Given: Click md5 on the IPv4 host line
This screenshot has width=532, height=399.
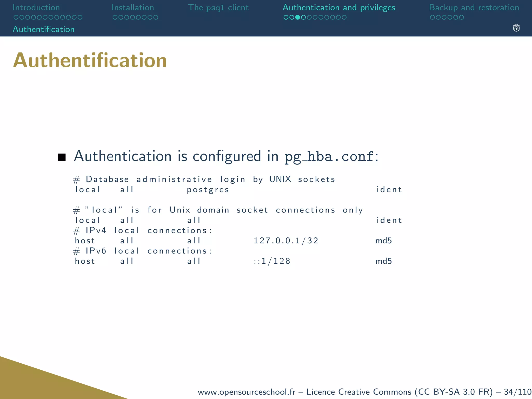Looking at the screenshot, I should click(x=384, y=241).
